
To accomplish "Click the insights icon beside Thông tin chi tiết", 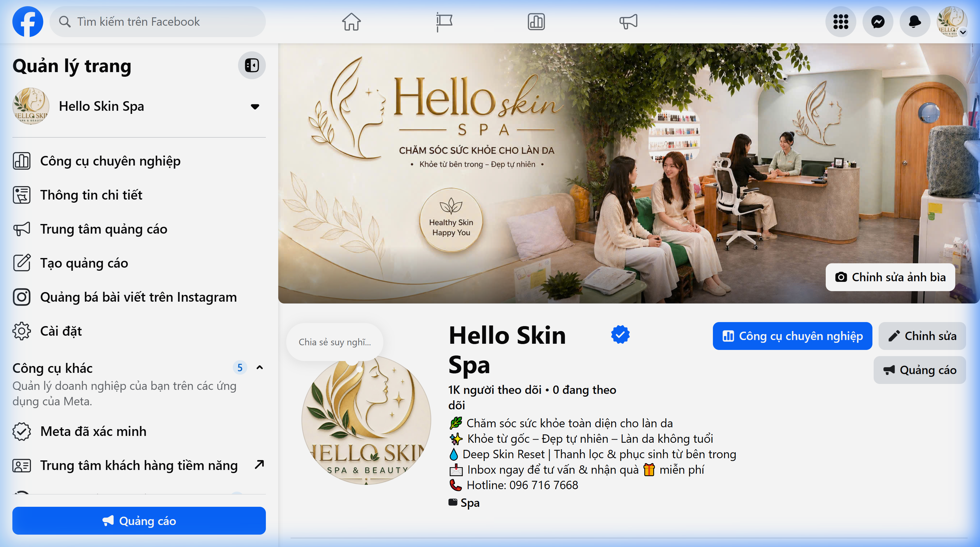I will 22,195.
